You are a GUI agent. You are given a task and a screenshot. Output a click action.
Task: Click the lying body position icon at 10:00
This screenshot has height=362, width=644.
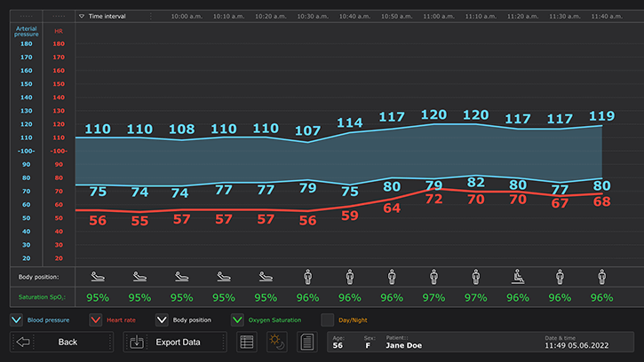pos(98,276)
